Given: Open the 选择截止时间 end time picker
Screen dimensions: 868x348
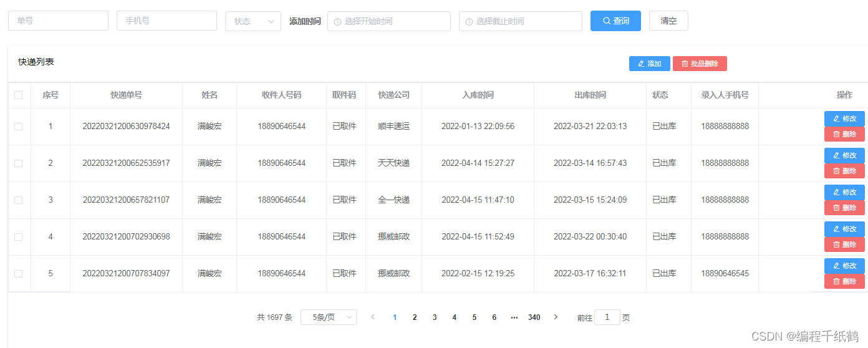Looking at the screenshot, I should (x=520, y=21).
